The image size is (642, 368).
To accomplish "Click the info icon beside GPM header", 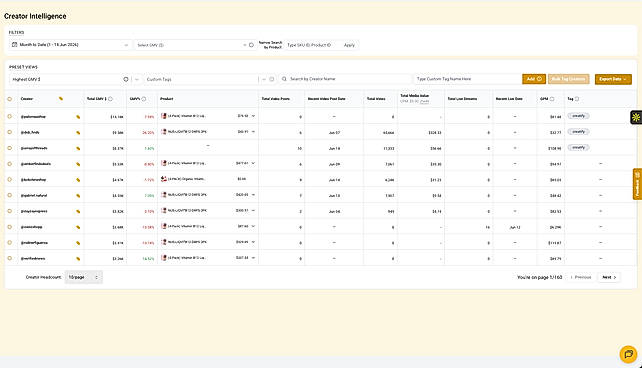I will coord(552,99).
